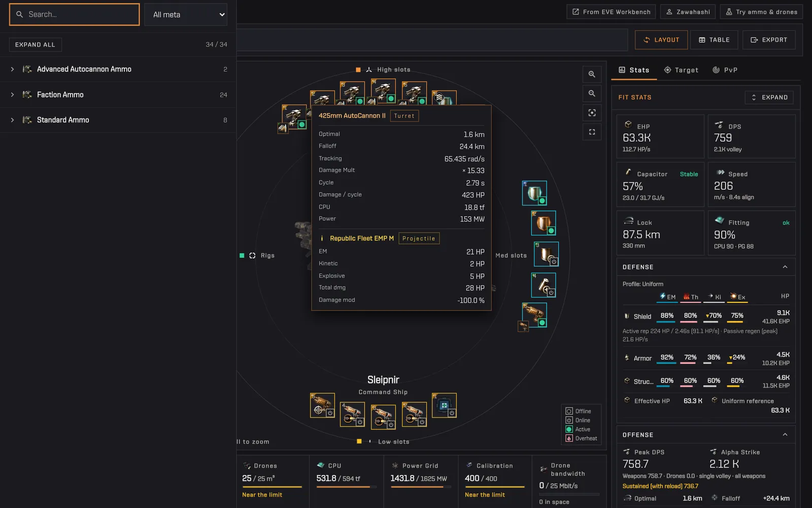Select shield module in med slot 2
The height and width of the screenshot is (508, 812).
pos(544,223)
